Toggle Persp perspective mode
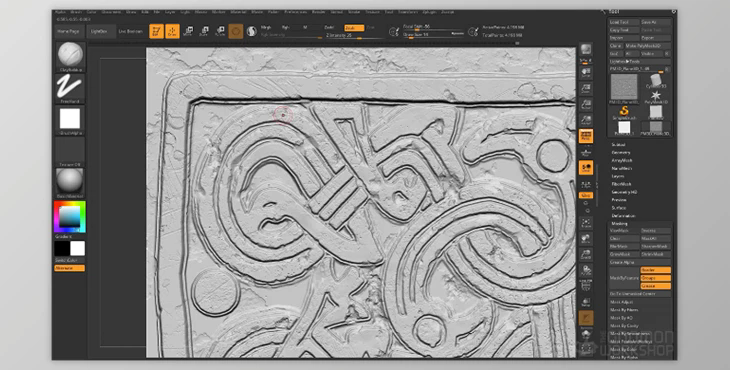The image size is (730, 370). coord(586,136)
